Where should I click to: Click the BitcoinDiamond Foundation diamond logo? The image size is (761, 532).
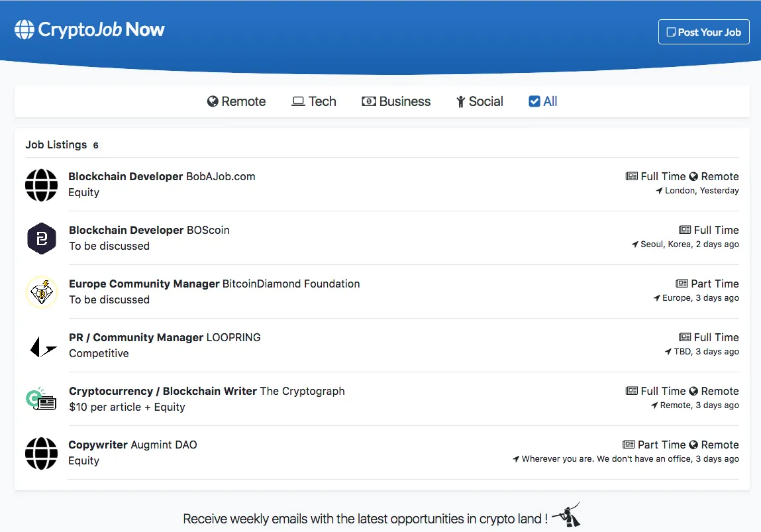click(x=42, y=292)
